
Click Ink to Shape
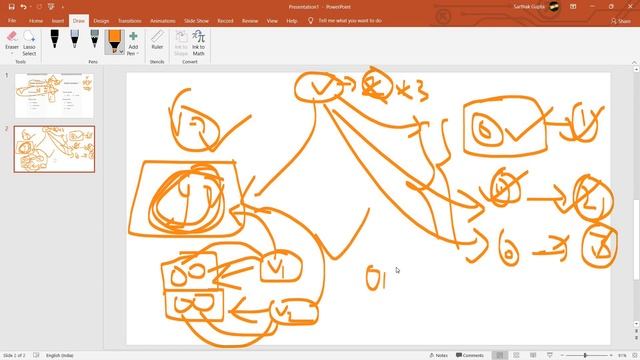click(x=181, y=43)
